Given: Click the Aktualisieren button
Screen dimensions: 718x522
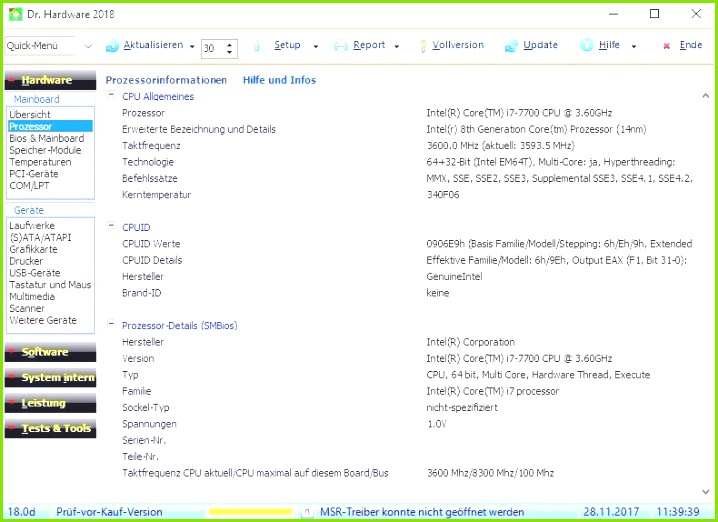Looking at the screenshot, I should click(x=153, y=45).
